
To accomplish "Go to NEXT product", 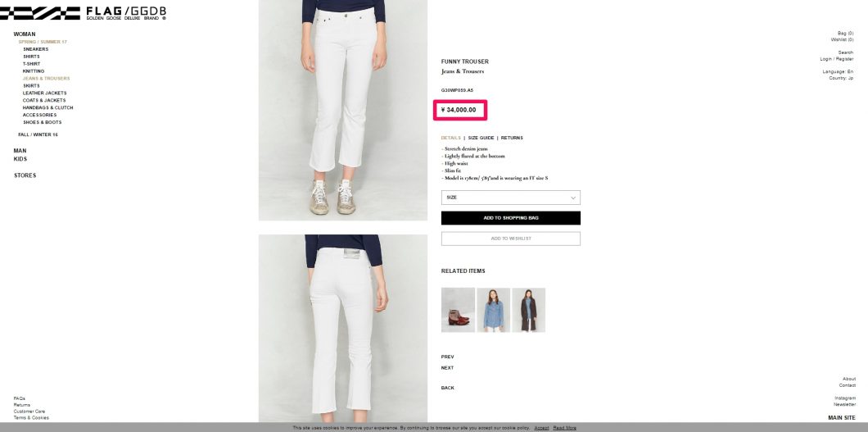I will [447, 368].
